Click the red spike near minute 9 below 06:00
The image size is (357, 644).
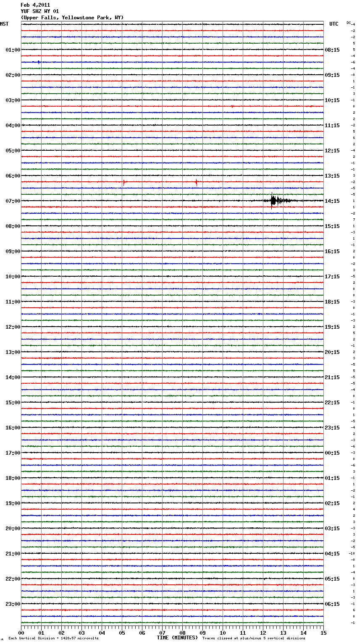click(196, 182)
